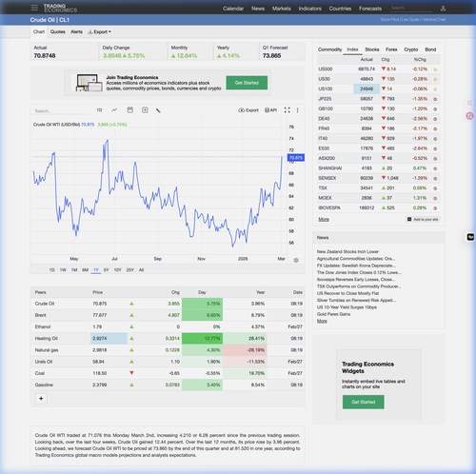Screen dimensions: 476x474
Task: Click the pink music extension icon
Action: [469, 116]
